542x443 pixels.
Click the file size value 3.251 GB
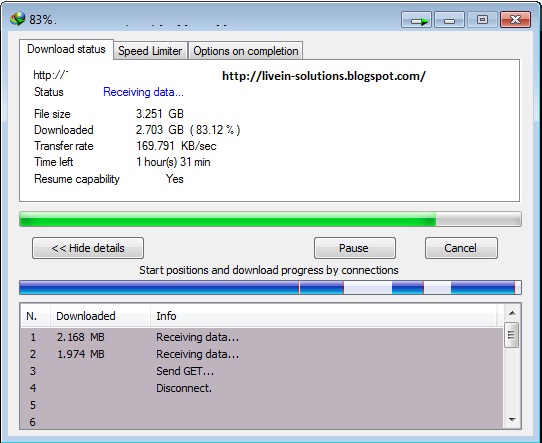coord(160,114)
